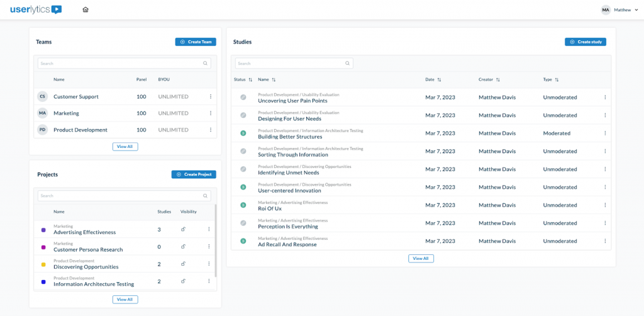Click the Create study button
The width and height of the screenshot is (644, 316).
(585, 42)
